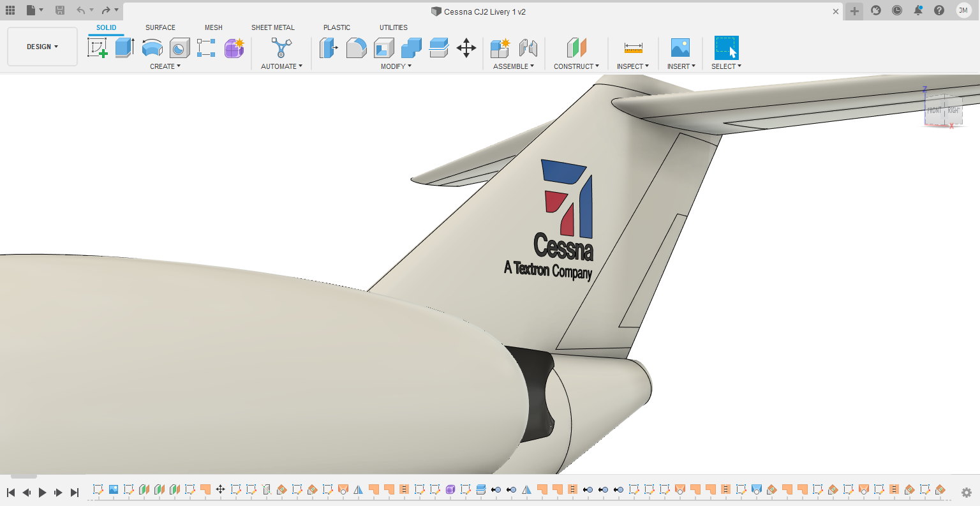This screenshot has height=506, width=980.
Task: Open the DESIGN workspace dropdown
Action: (x=42, y=47)
